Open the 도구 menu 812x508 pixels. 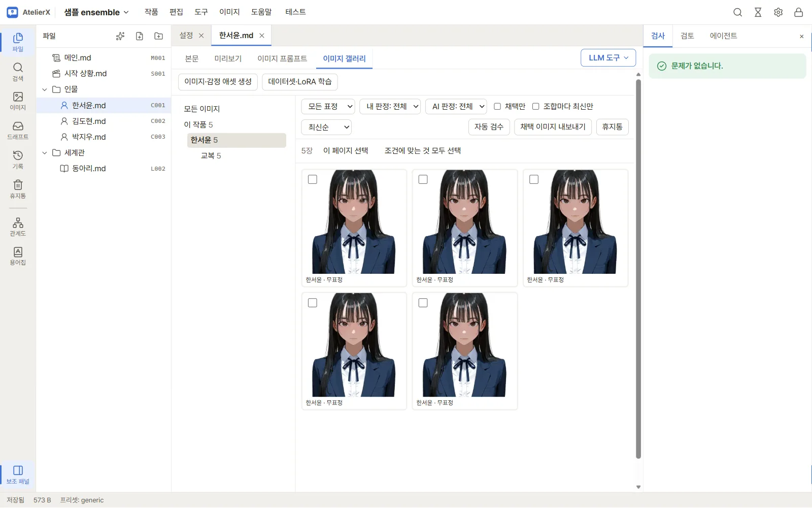201,12
